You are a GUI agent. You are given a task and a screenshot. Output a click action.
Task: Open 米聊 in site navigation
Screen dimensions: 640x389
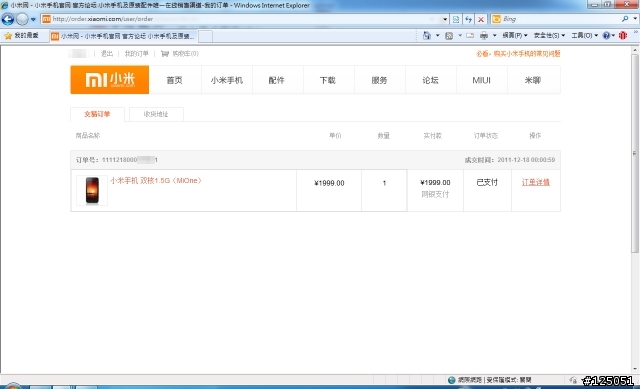tap(533, 80)
